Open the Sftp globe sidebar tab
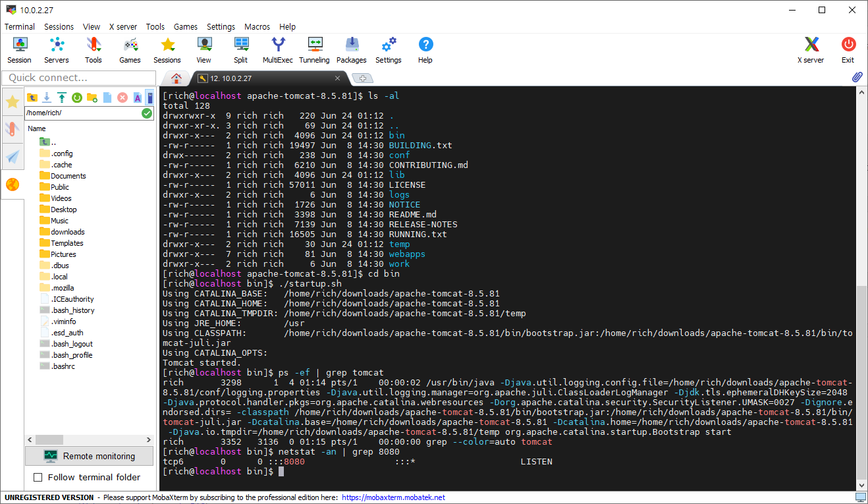Screen dimensions: 868x504 [x=13, y=184]
